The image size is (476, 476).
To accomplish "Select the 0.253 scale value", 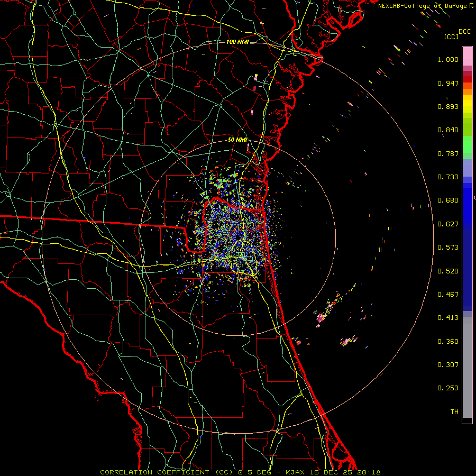I will pos(448,388).
